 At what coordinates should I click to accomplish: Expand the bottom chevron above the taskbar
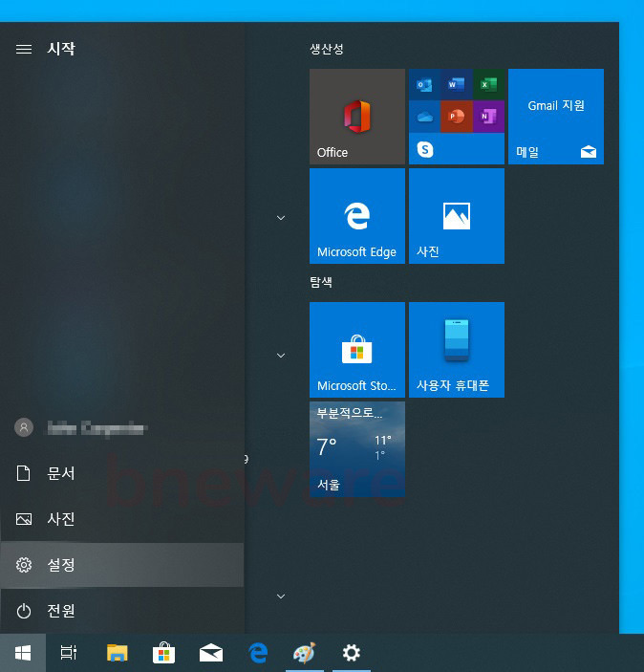(x=281, y=596)
